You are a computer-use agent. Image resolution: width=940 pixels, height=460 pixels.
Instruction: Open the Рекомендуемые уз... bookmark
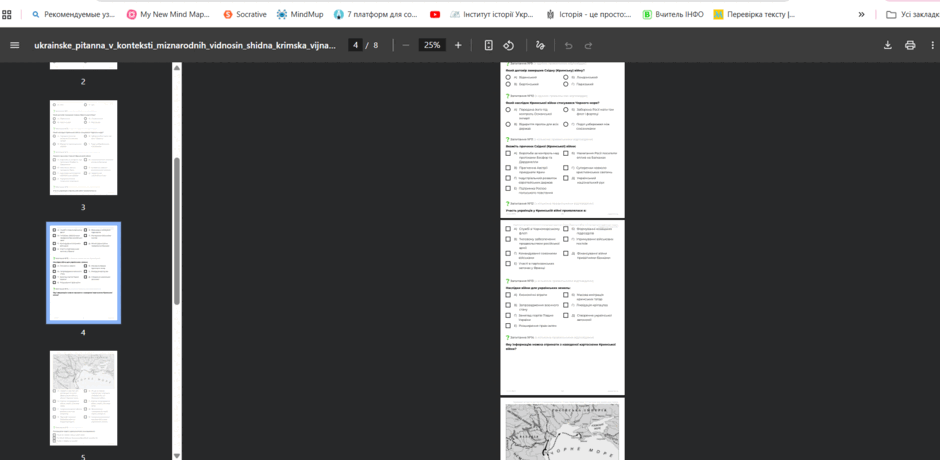point(74,14)
